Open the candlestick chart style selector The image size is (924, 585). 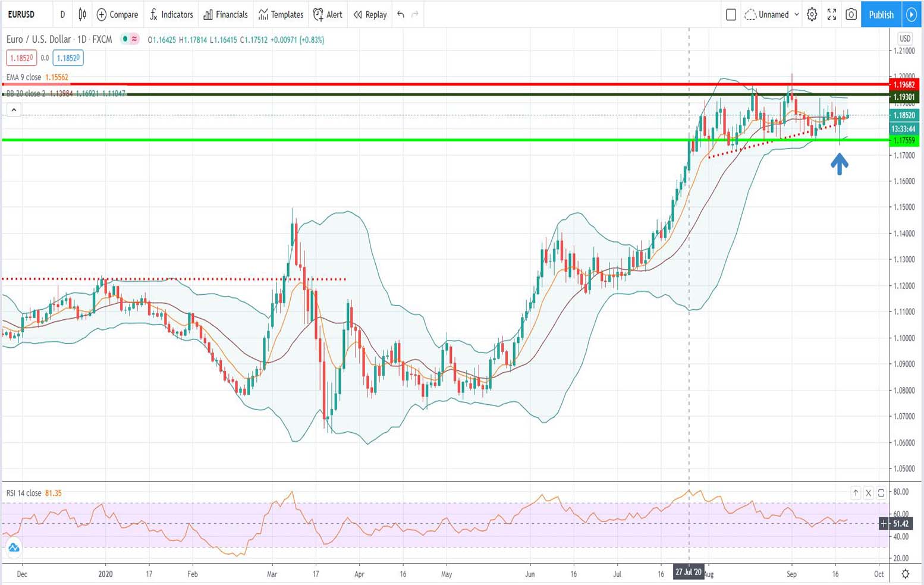[x=82, y=14]
